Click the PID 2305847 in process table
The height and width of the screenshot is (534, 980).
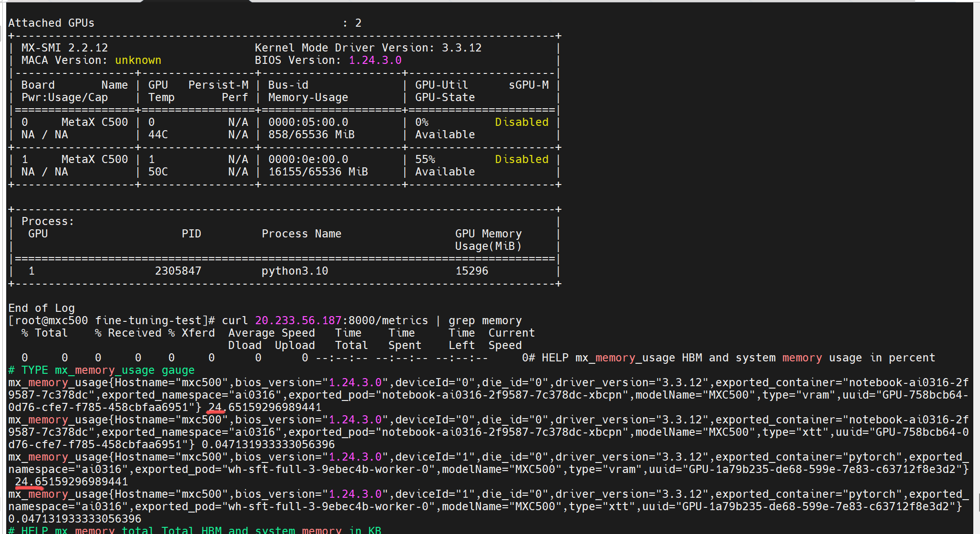coord(178,271)
